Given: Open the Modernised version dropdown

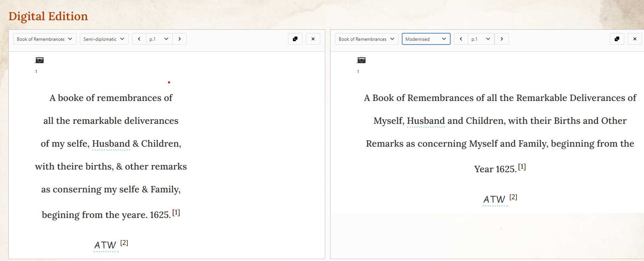Looking at the screenshot, I should point(426,39).
